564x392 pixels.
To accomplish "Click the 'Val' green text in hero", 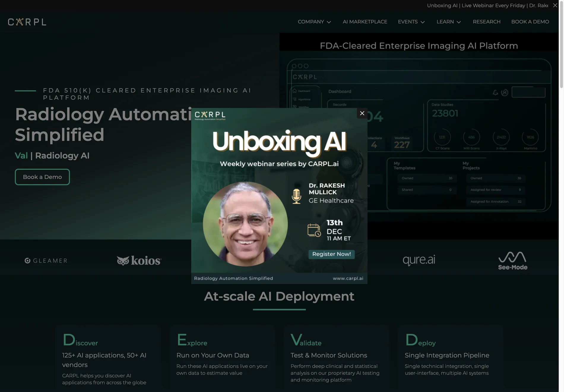I will (x=21, y=155).
